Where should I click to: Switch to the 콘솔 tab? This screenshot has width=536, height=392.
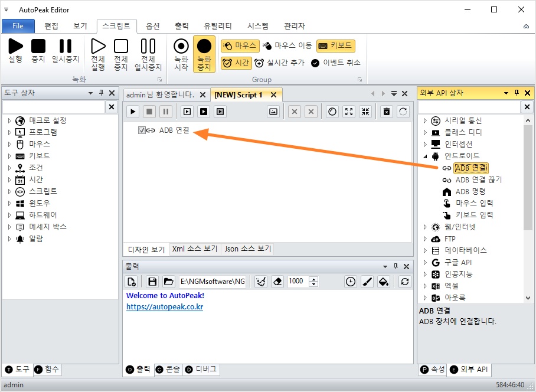point(168,369)
